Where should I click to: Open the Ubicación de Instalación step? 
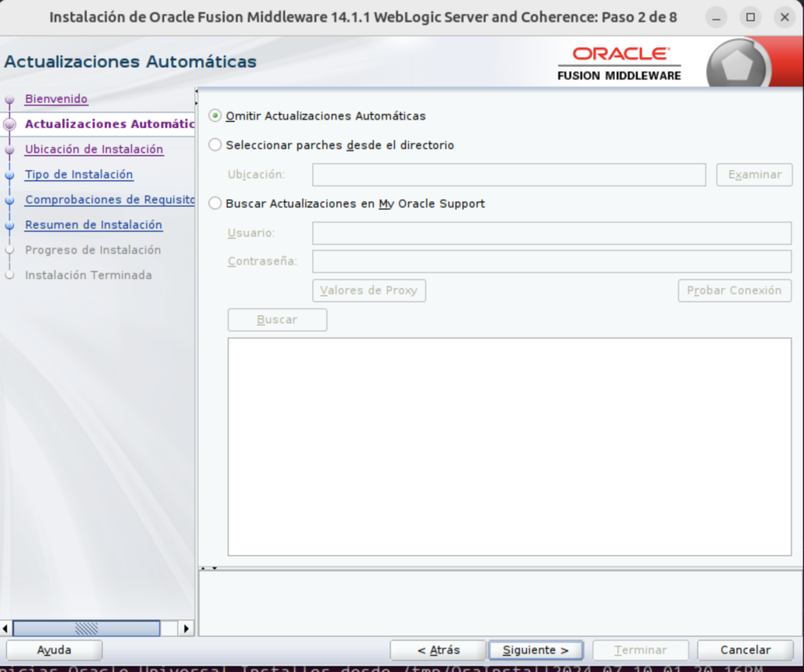click(93, 149)
